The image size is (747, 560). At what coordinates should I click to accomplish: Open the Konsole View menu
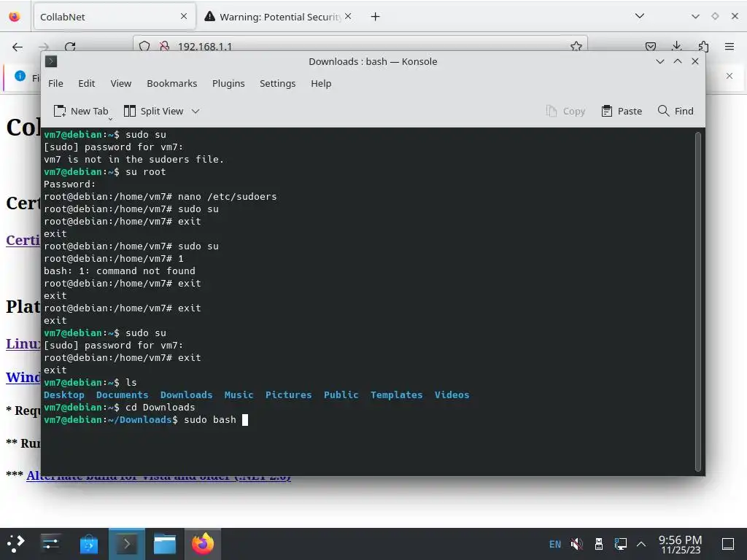tap(120, 83)
